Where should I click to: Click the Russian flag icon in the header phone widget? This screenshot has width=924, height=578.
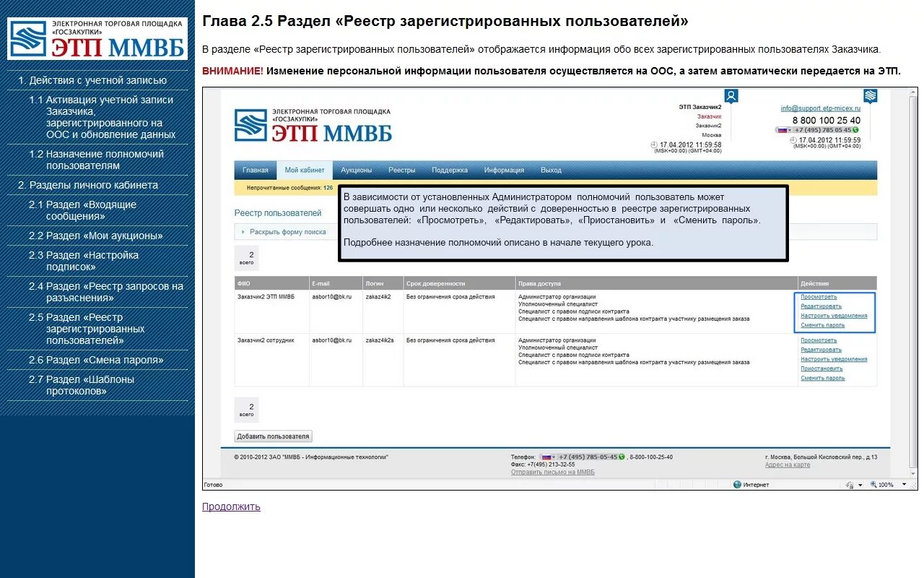click(782, 130)
